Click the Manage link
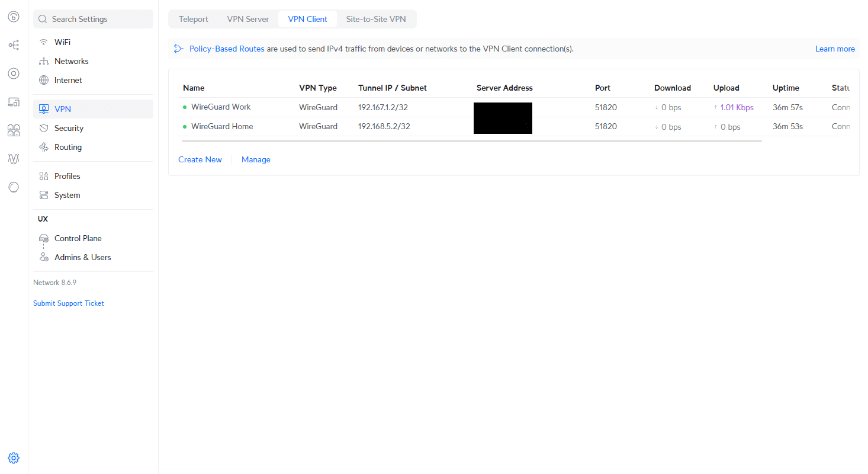This screenshot has width=868, height=474. (x=256, y=159)
